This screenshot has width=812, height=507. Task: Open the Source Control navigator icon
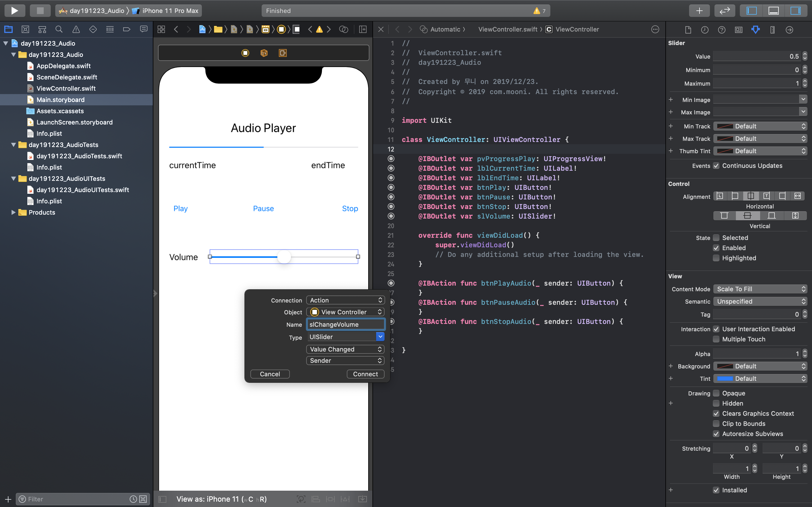[x=25, y=30]
